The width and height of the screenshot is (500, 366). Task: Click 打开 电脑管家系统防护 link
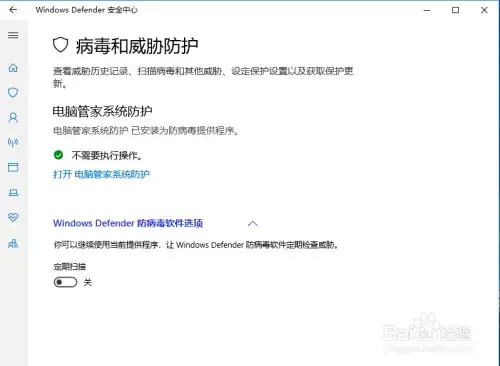101,174
